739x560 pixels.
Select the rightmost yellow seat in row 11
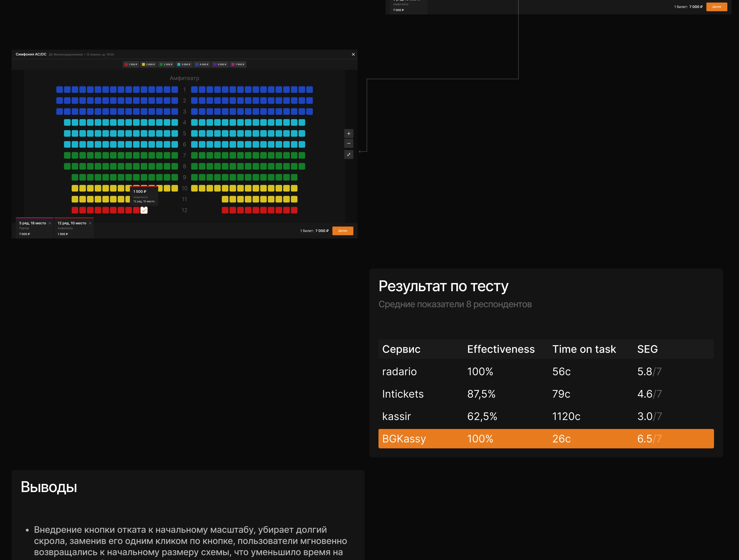(x=294, y=199)
